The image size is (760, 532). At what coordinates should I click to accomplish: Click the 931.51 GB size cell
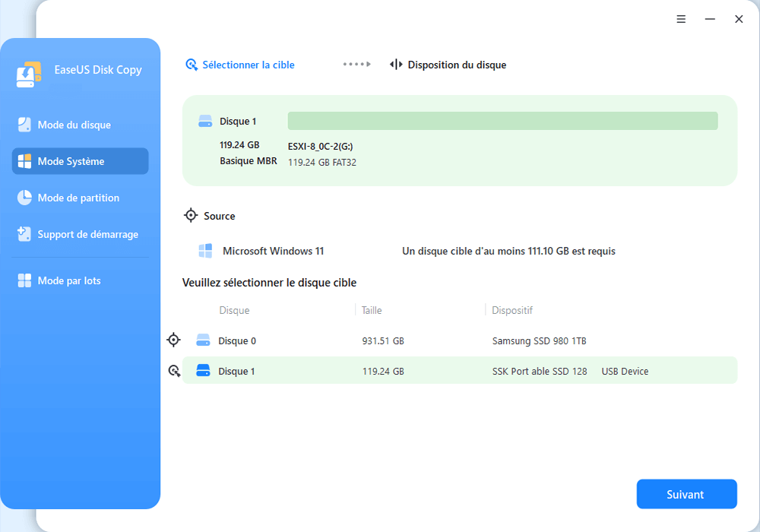coord(383,341)
